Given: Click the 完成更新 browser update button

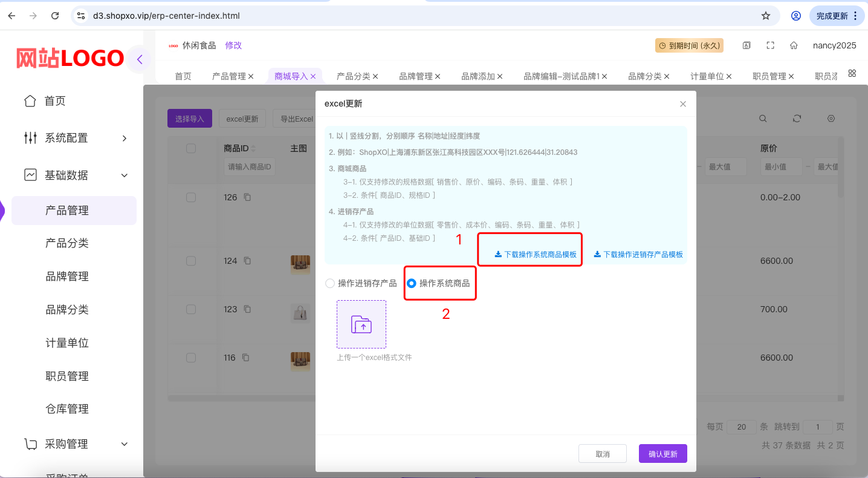Looking at the screenshot, I should click(x=837, y=16).
